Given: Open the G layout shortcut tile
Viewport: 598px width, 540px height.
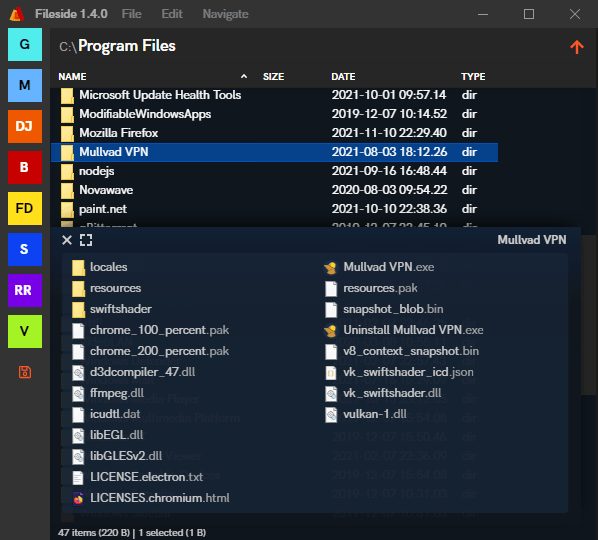Looking at the screenshot, I should 25,44.
